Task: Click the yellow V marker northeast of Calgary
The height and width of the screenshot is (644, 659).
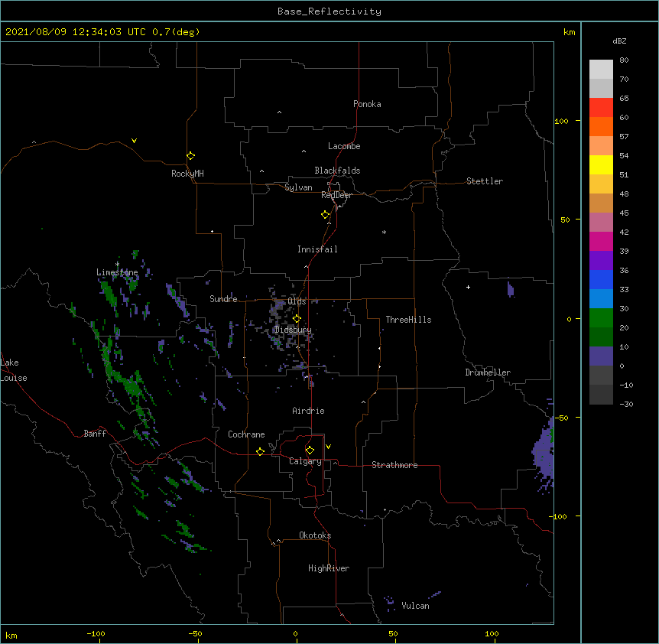Action: pos(328,447)
